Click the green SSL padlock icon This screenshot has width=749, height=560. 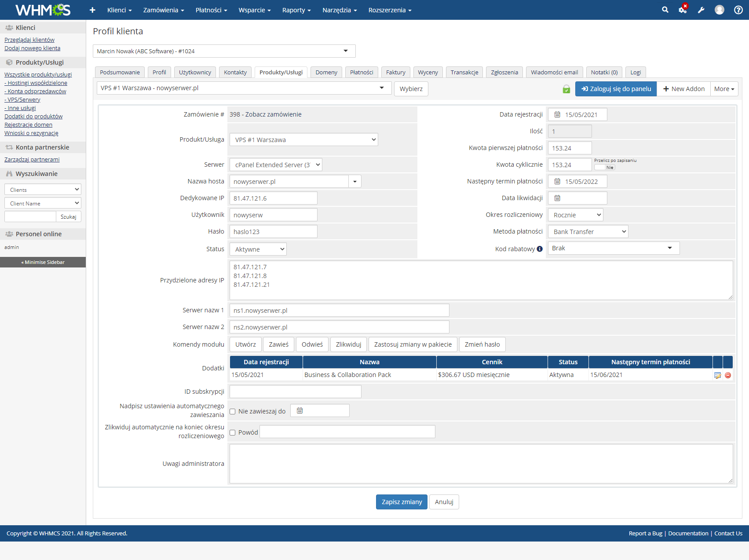pyautogui.click(x=566, y=89)
